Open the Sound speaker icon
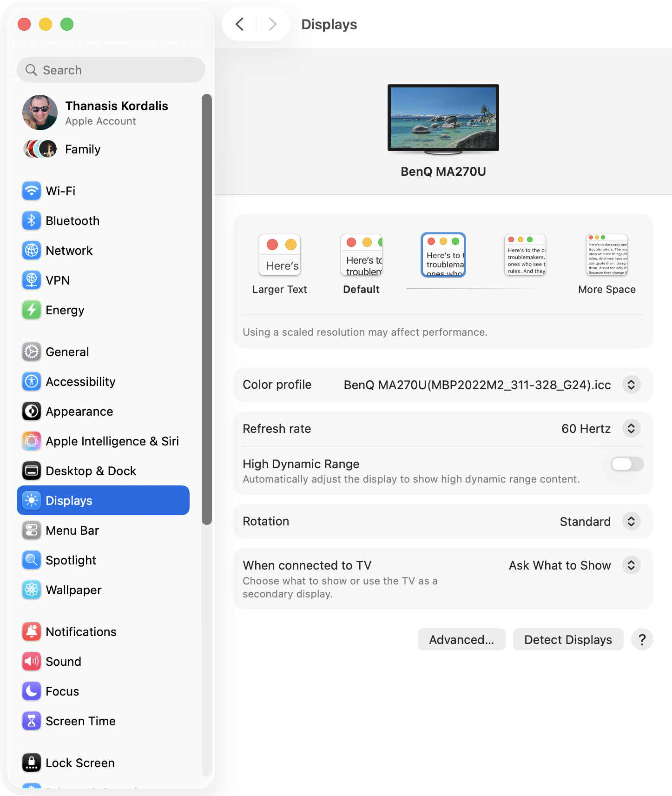Screen dimensions: 672x796 click(x=32, y=662)
